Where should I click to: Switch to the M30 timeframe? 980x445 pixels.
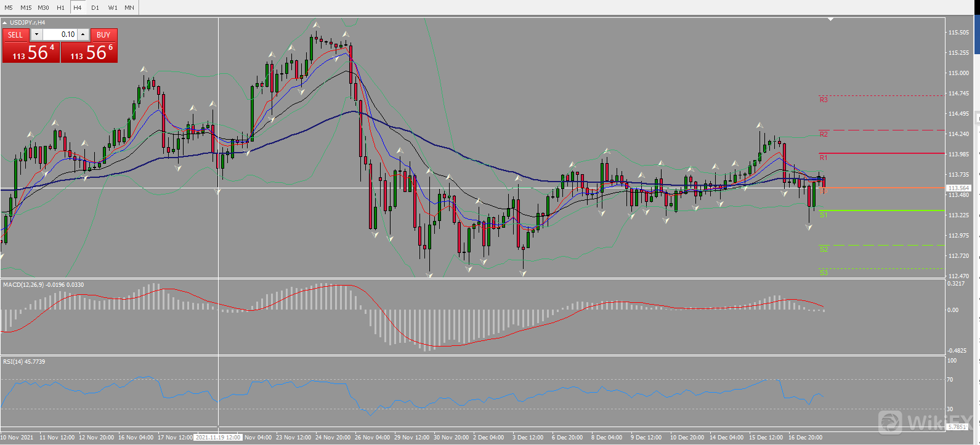point(43,7)
